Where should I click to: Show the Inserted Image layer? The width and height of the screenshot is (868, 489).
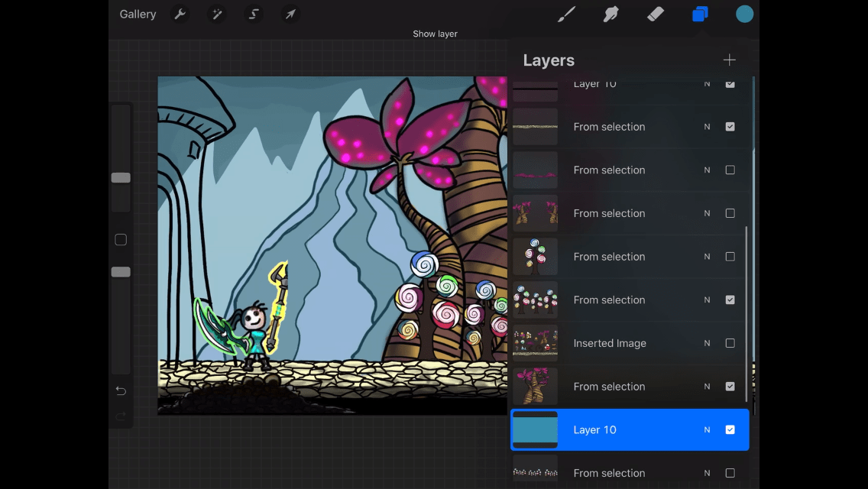[x=730, y=343]
